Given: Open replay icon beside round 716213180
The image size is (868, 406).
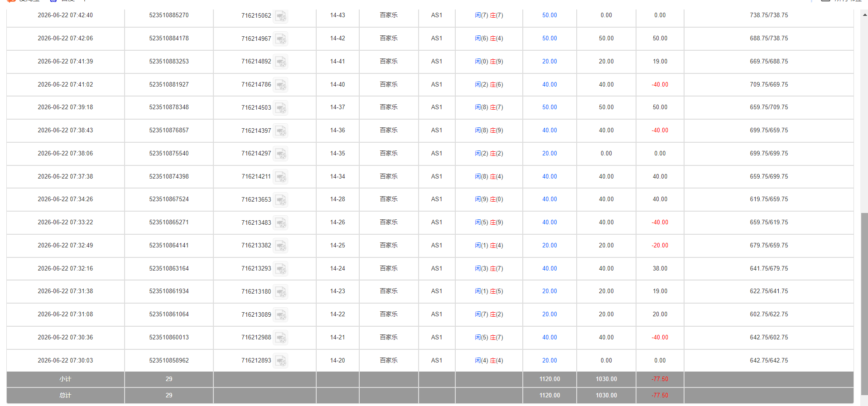Looking at the screenshot, I should (281, 292).
